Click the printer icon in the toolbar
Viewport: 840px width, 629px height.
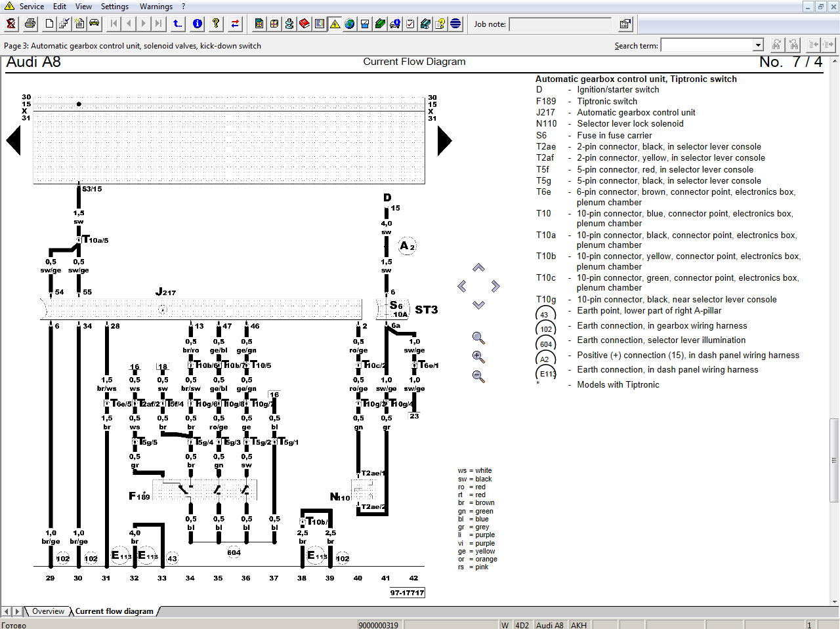30,24
